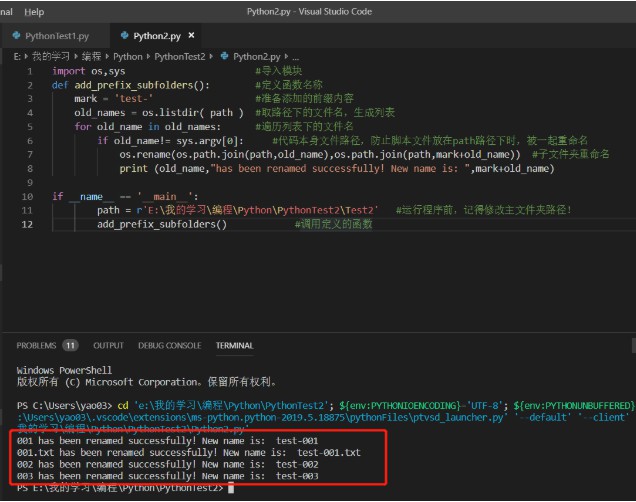Click terminal output 'test-001.txt' line
Viewport: 636px width, 502px height.
click(x=189, y=453)
